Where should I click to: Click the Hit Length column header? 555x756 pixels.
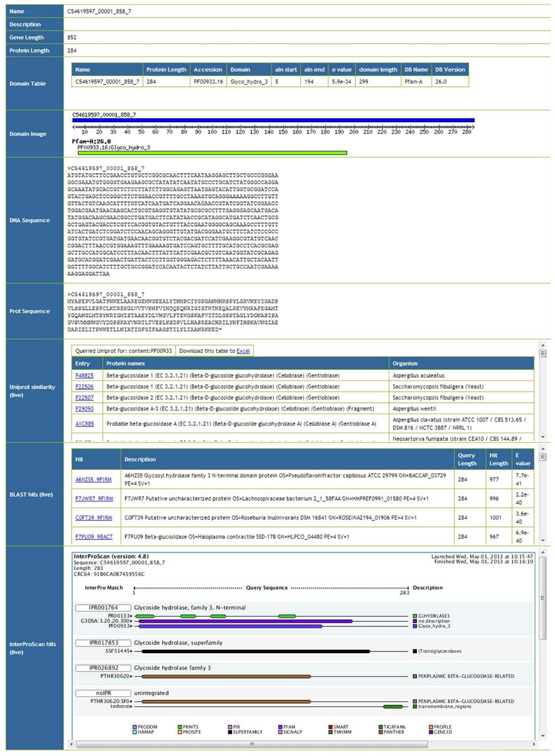click(x=498, y=459)
